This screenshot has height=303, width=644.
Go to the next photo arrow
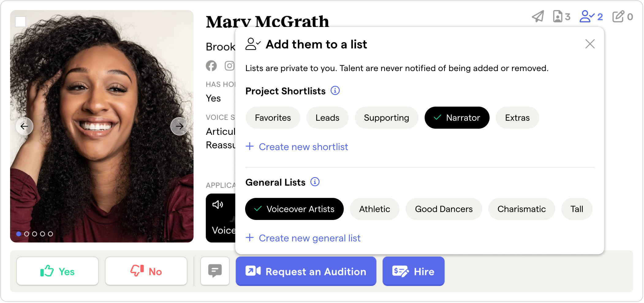pyautogui.click(x=179, y=126)
